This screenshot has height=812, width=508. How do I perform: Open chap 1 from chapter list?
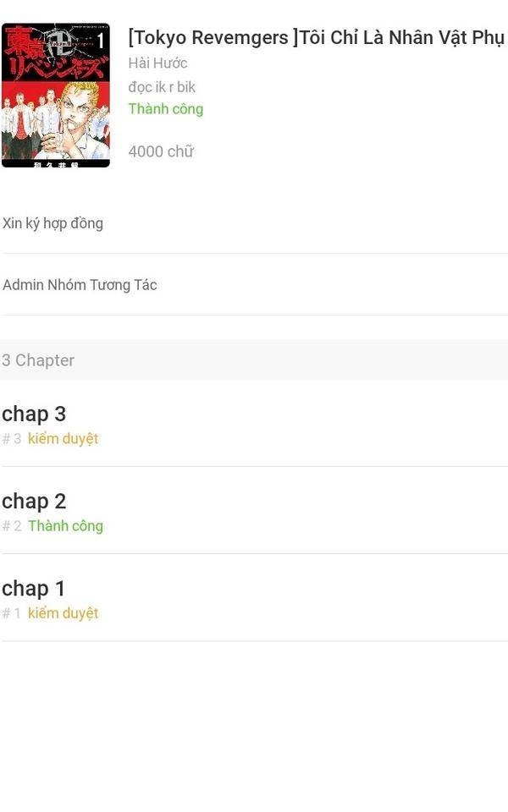coord(254,598)
